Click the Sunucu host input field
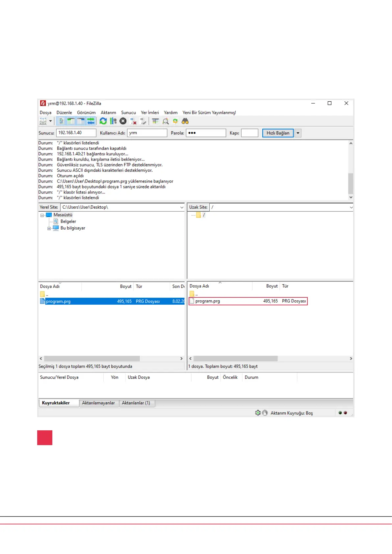The image size is (392, 554). [76, 133]
